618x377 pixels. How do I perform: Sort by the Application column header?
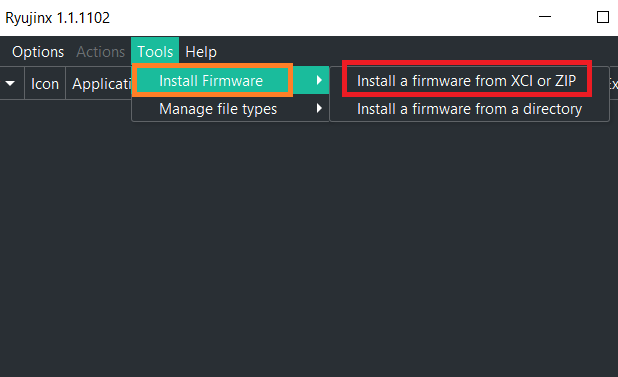click(101, 84)
